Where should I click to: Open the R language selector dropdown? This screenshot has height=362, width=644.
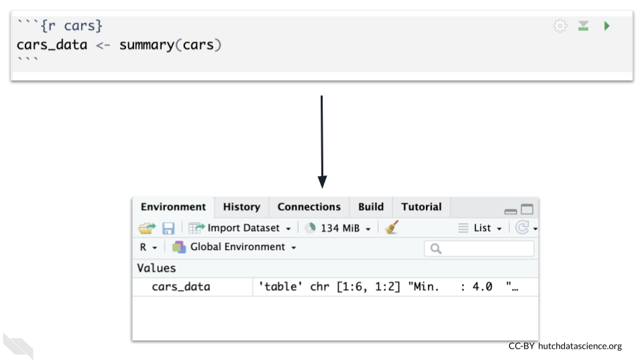(148, 247)
